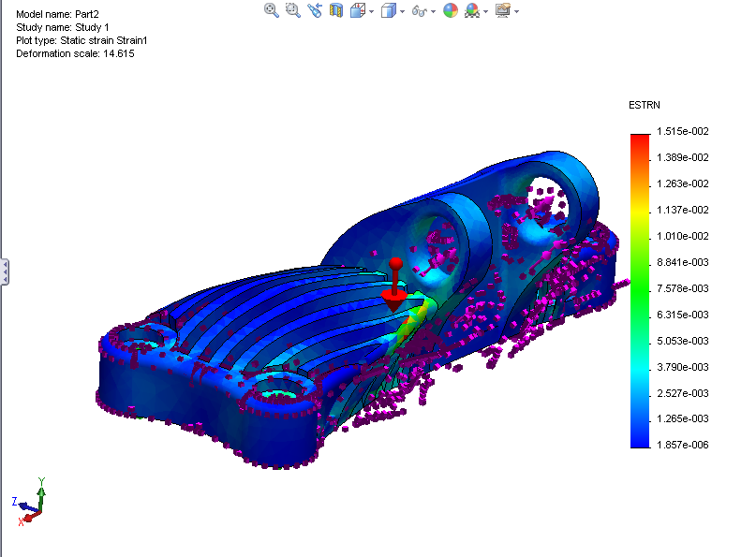Open the View Orientation dropdown arrow

[370, 10]
